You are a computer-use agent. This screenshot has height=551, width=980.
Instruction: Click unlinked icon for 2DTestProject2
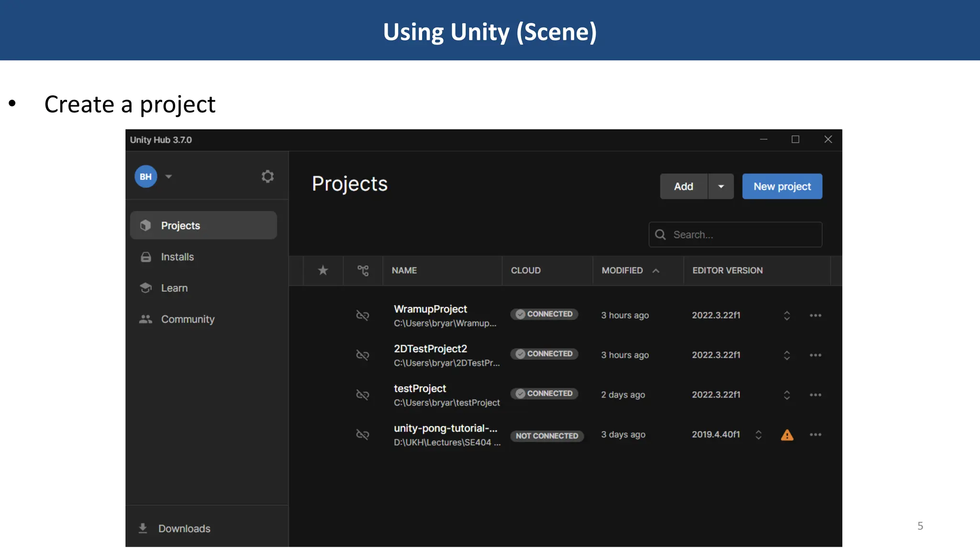pyautogui.click(x=363, y=355)
